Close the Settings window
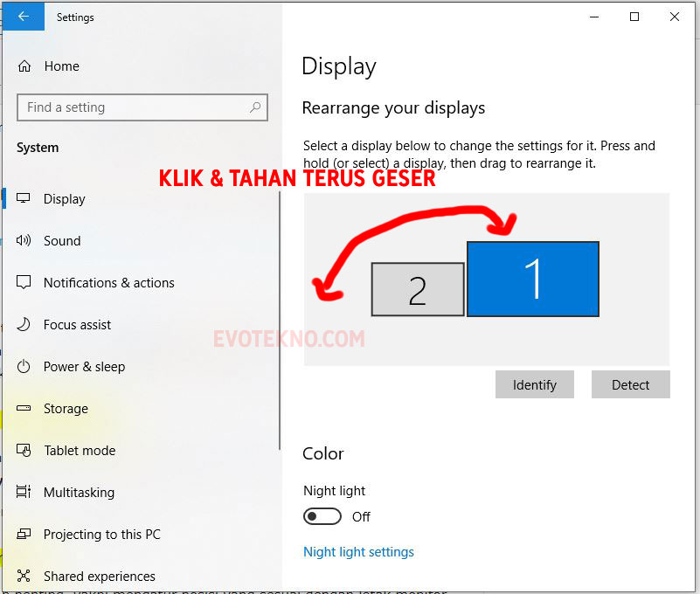Screen dimensions: 700x594 point(675,17)
